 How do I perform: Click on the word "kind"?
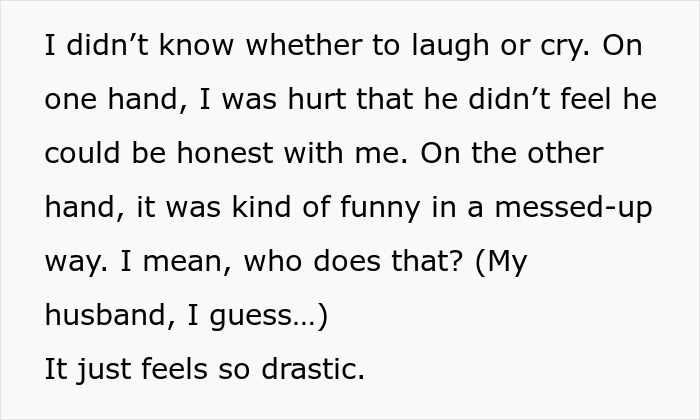click(x=261, y=207)
